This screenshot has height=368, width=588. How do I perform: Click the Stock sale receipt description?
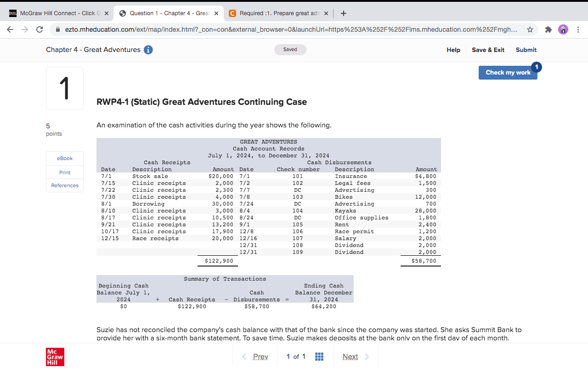pos(150,176)
